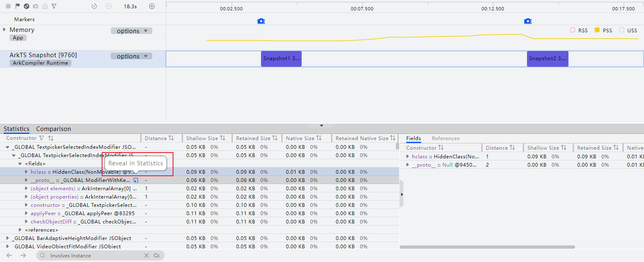This screenshot has height=262, width=644.
Task: Expand hclass row in Fields panel
Action: point(408,157)
